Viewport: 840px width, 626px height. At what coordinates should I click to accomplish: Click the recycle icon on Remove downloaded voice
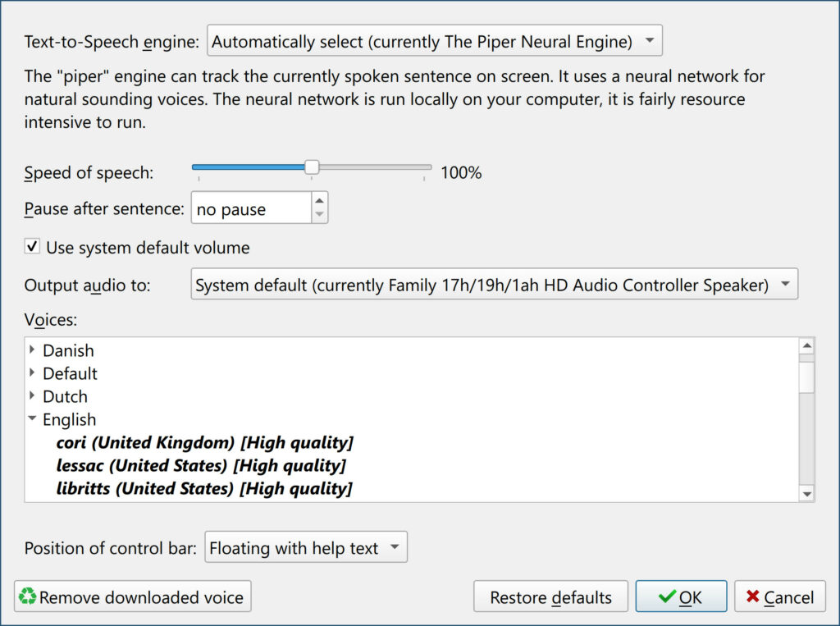coord(28,596)
